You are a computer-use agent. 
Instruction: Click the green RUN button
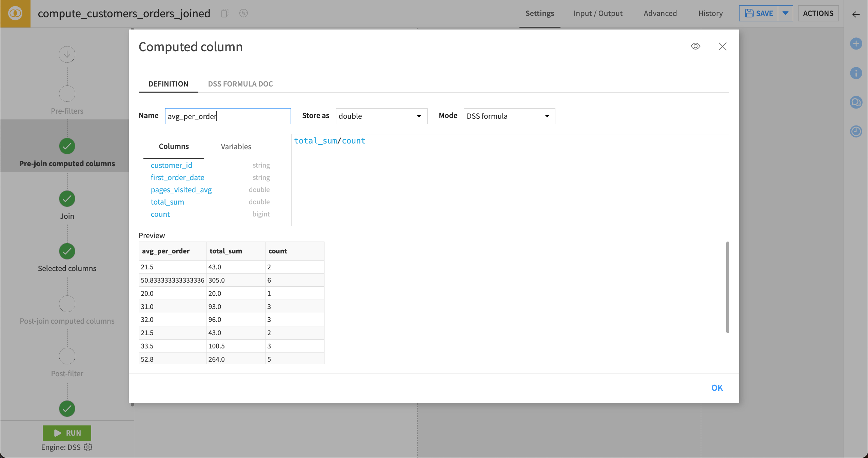(x=67, y=433)
